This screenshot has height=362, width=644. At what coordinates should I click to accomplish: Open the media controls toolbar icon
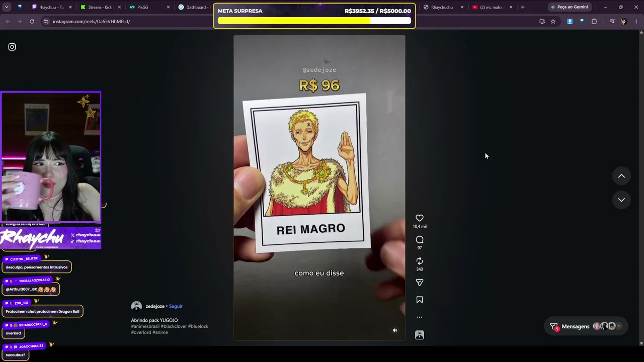pos(612,22)
